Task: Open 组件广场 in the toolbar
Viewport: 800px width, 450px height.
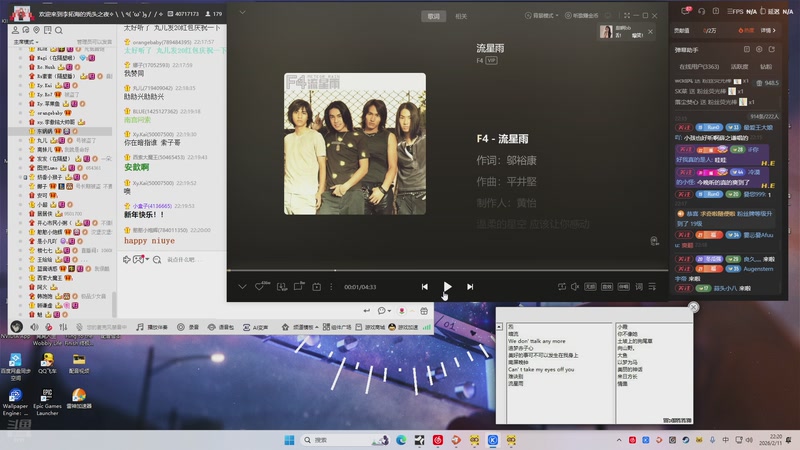Action: 337,327
